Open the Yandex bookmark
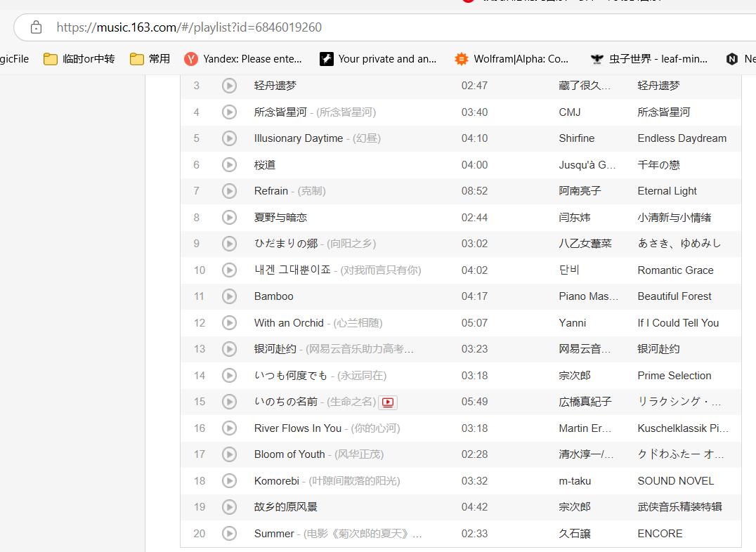 [243, 59]
